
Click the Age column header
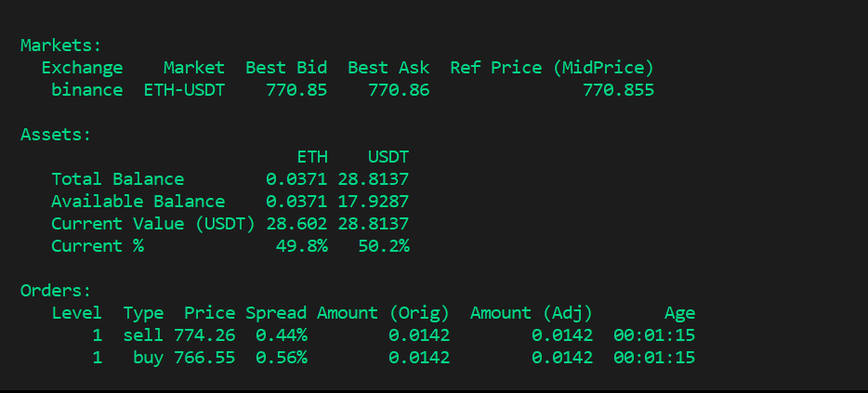pyautogui.click(x=679, y=313)
